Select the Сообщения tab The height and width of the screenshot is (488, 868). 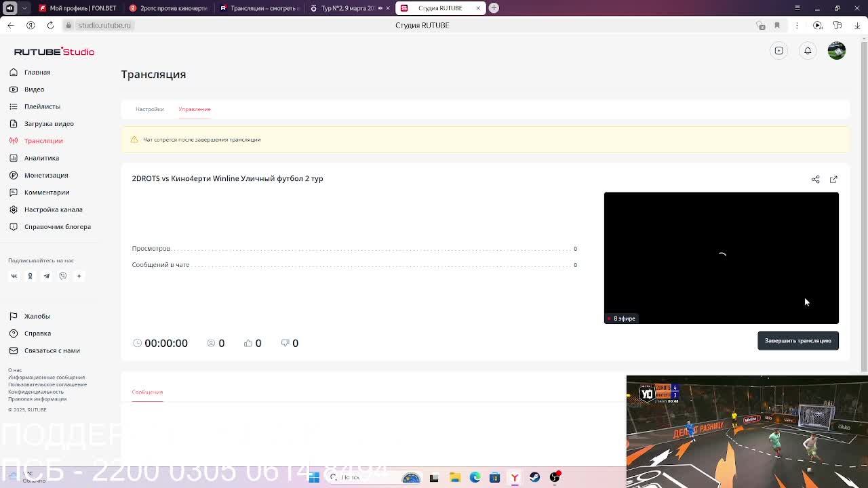coord(147,392)
